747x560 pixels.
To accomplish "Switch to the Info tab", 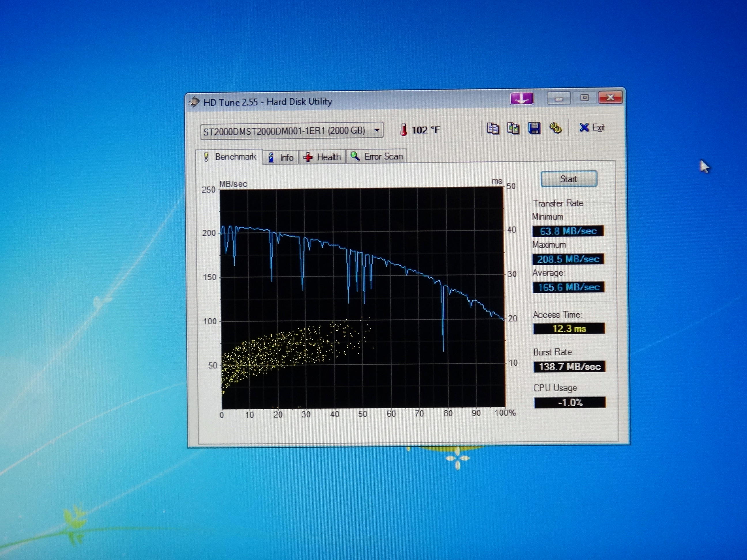I will pos(281,157).
